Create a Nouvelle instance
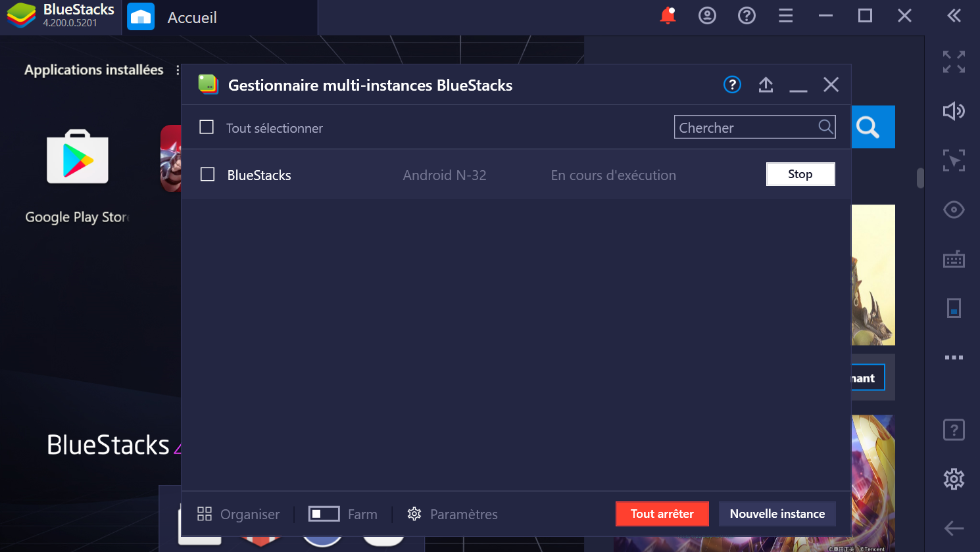This screenshot has height=552, width=980. pyautogui.click(x=777, y=514)
